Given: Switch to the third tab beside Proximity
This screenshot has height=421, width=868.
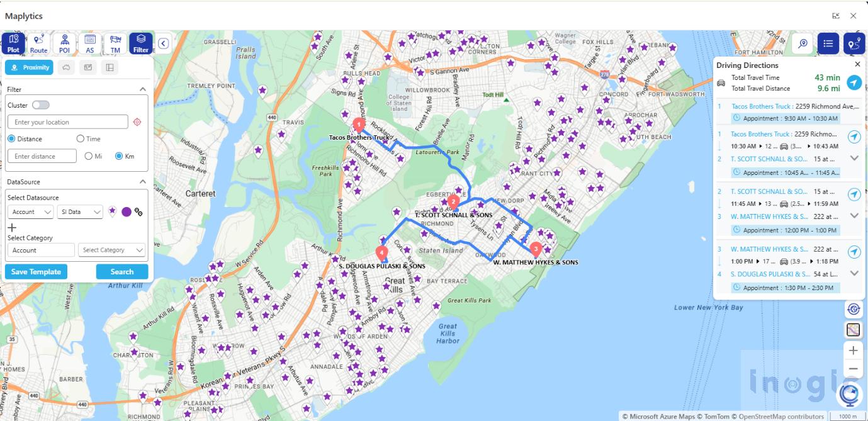Looking at the screenshot, I should click(88, 67).
